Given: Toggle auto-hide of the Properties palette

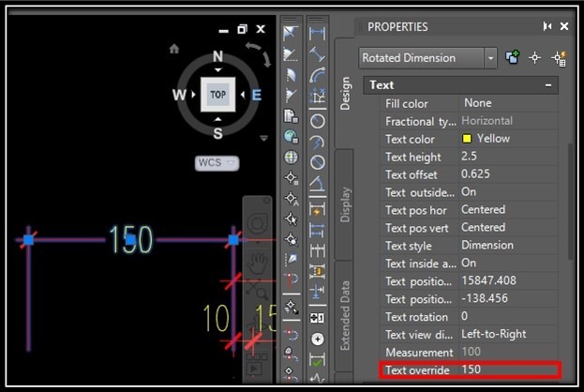Looking at the screenshot, I should click(547, 26).
